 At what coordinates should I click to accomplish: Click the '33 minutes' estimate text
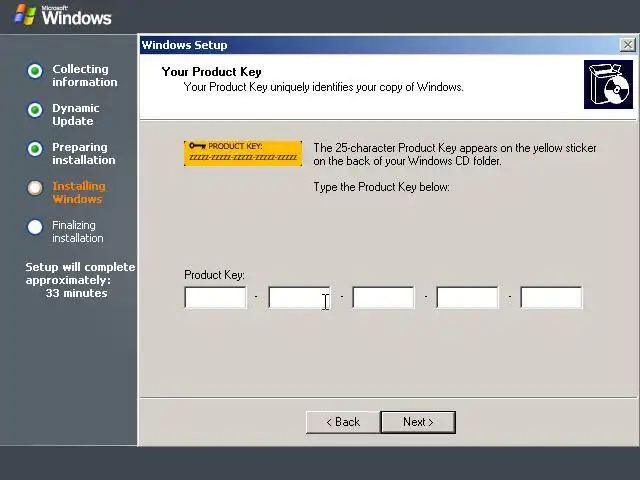click(76, 293)
